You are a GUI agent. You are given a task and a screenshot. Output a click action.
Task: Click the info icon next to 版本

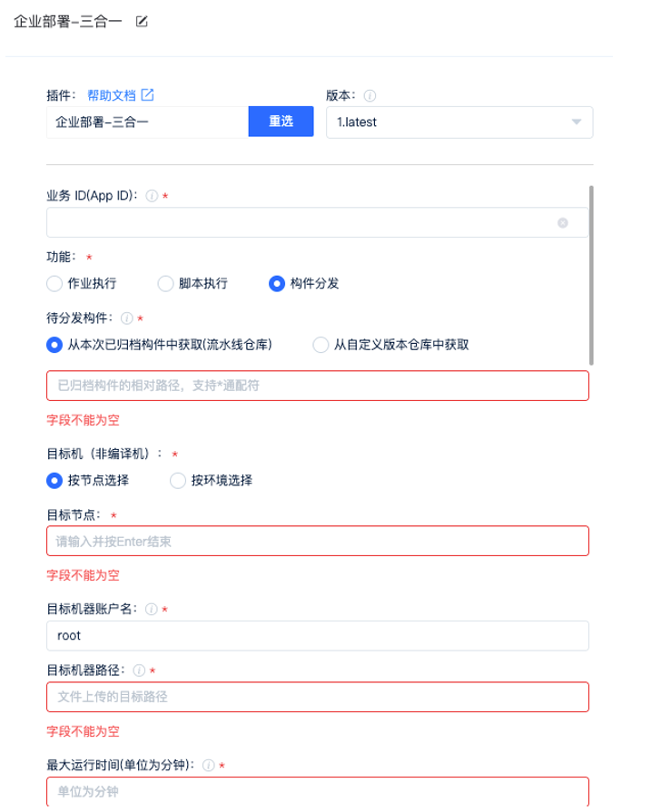370,94
